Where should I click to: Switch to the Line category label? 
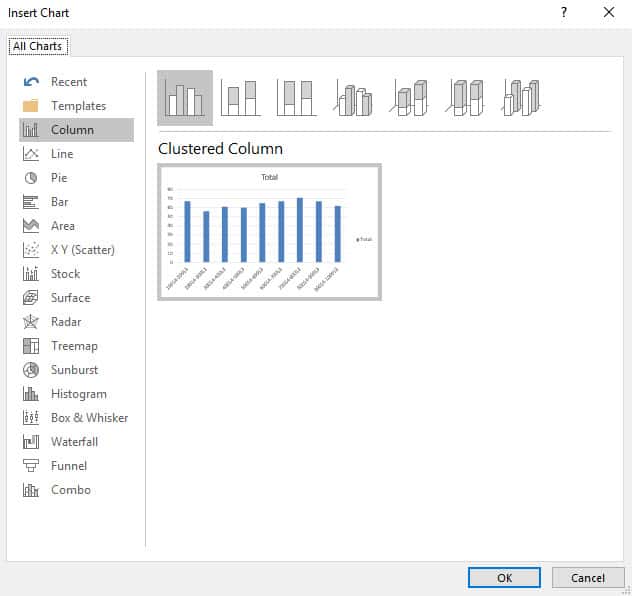tap(62, 154)
